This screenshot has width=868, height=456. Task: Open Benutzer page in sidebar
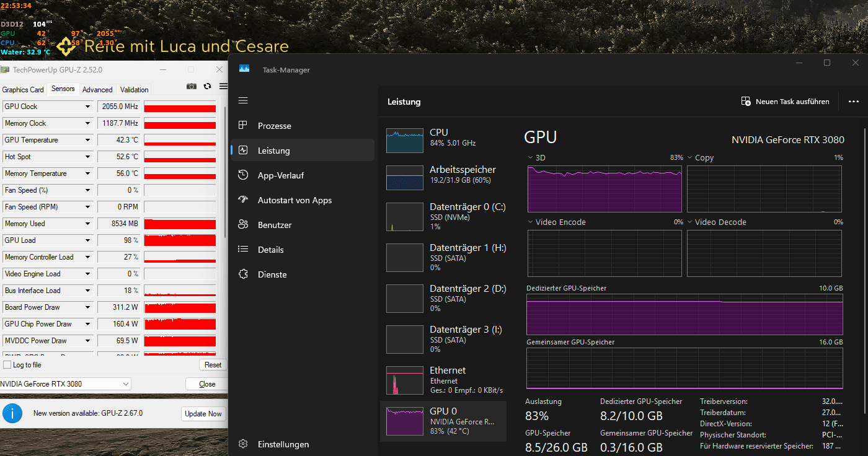(x=303, y=225)
